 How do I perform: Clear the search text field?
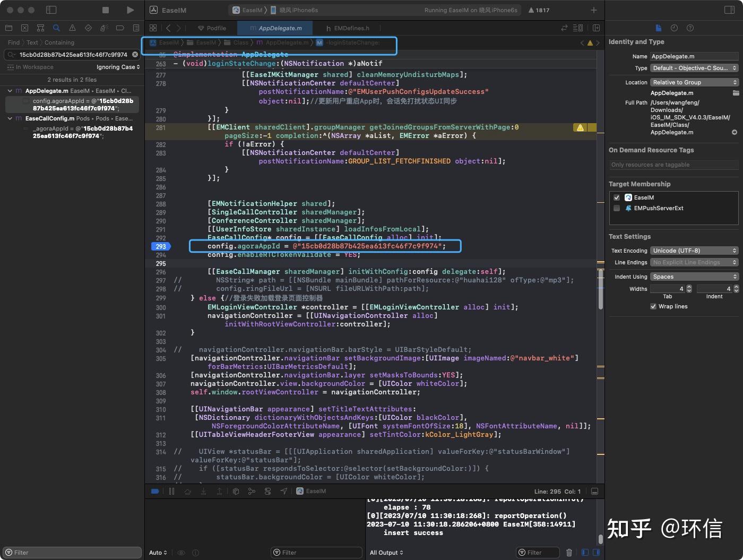pos(135,54)
